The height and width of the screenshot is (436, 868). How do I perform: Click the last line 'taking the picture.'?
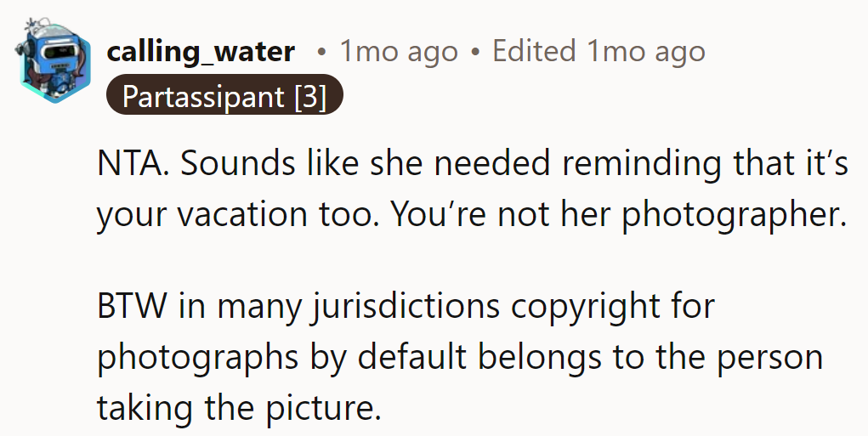(x=237, y=408)
